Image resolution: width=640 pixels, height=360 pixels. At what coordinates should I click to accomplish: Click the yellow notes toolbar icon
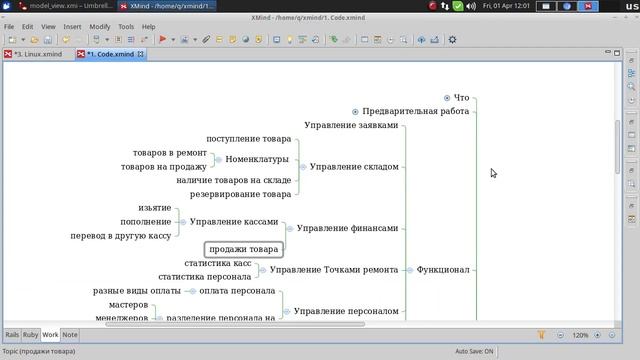tap(232, 40)
